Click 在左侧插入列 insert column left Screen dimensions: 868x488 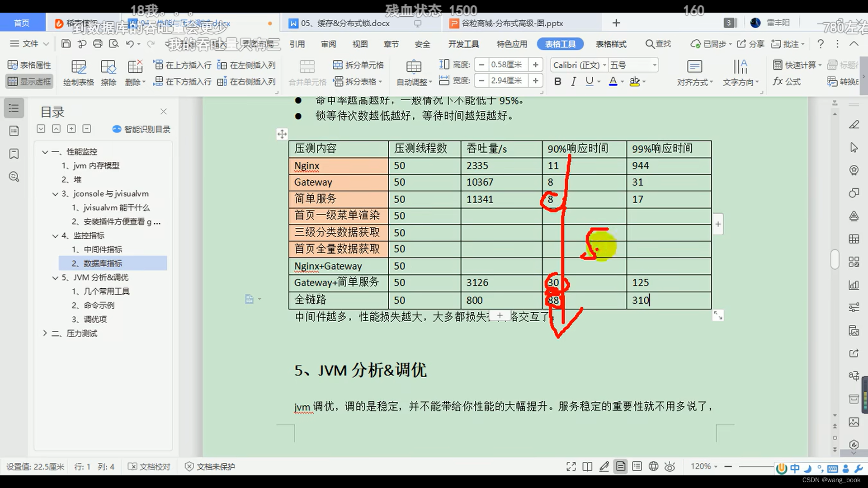tap(246, 65)
